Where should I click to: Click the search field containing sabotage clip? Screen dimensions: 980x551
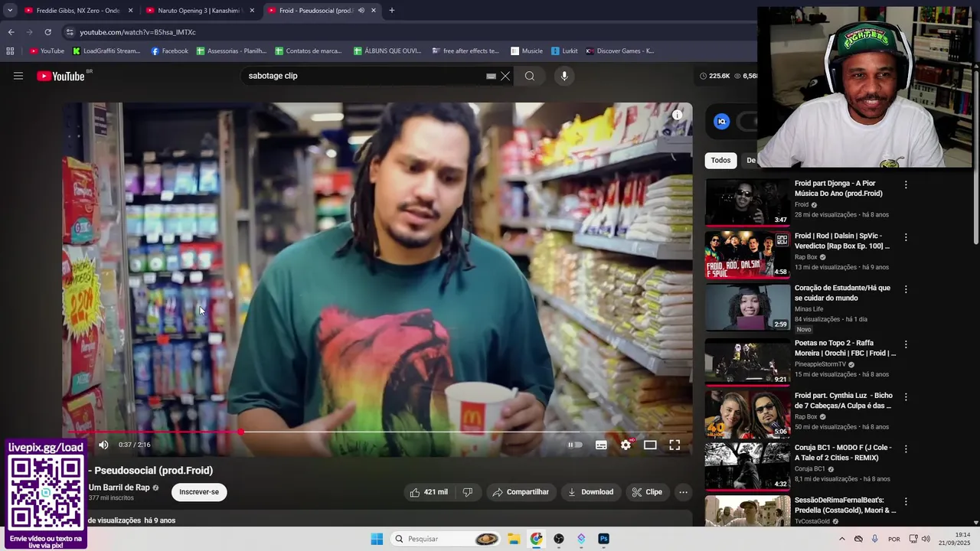point(366,76)
